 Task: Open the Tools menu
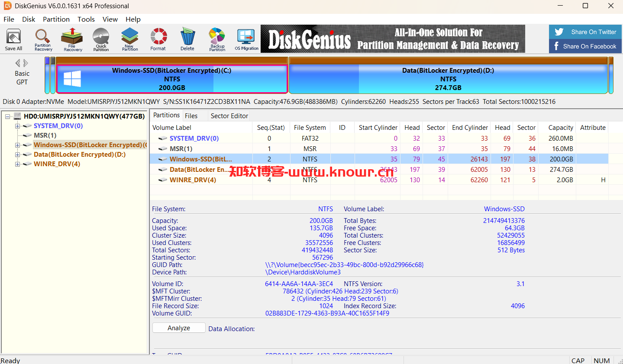click(86, 19)
